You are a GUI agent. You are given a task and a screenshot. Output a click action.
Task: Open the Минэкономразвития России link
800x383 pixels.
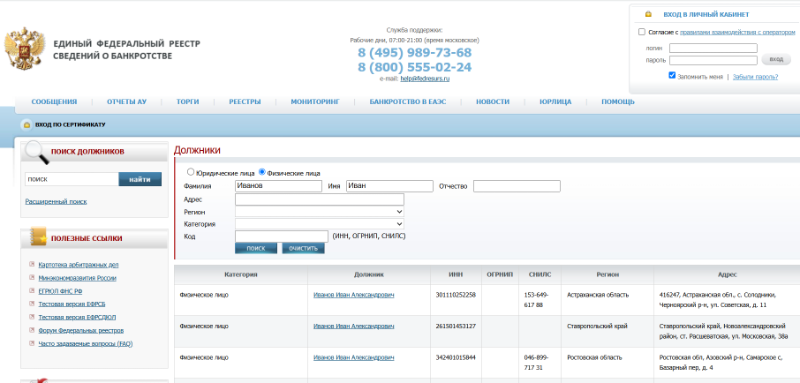click(x=78, y=278)
